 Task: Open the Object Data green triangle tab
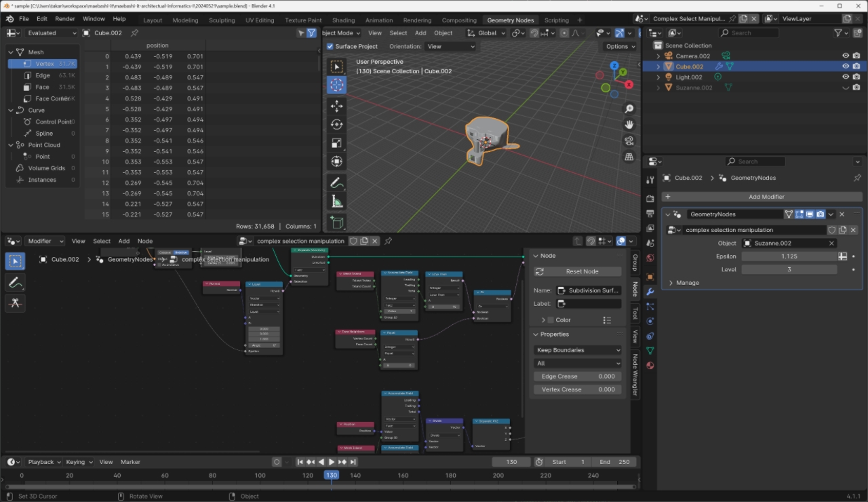[650, 350]
